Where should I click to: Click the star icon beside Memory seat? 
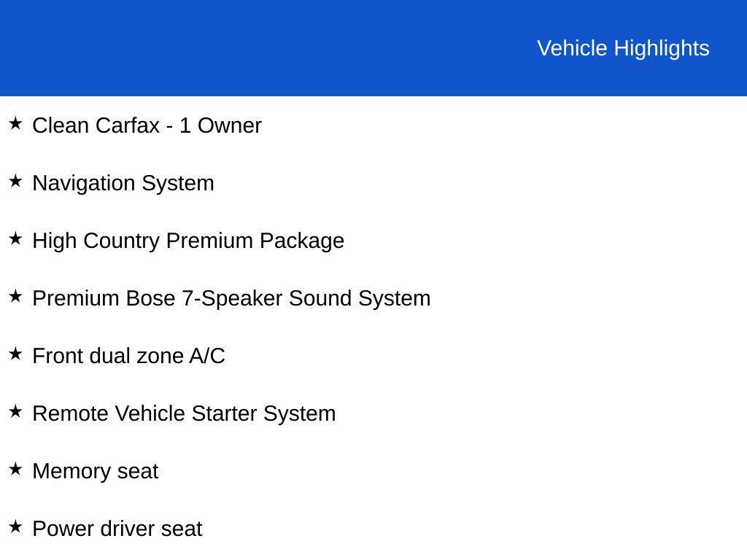point(15,470)
